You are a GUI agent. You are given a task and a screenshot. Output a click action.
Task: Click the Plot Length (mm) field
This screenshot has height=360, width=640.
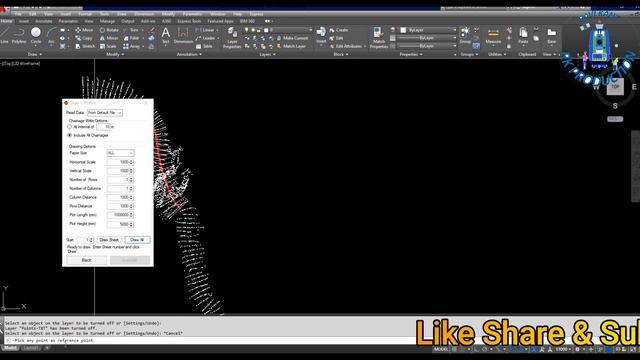pos(120,215)
